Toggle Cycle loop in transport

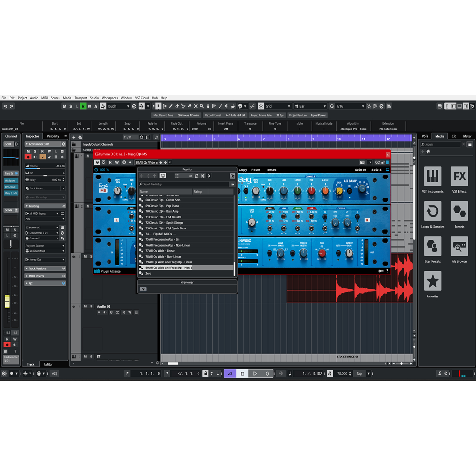[230, 373]
